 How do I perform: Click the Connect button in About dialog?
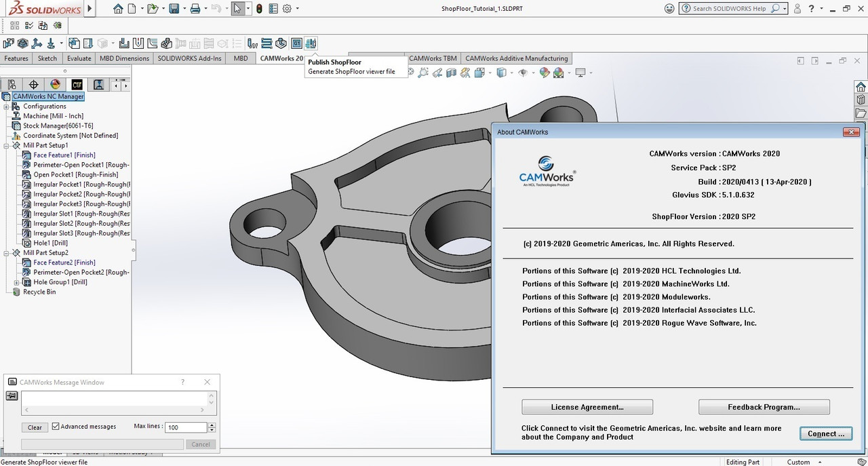(826, 433)
